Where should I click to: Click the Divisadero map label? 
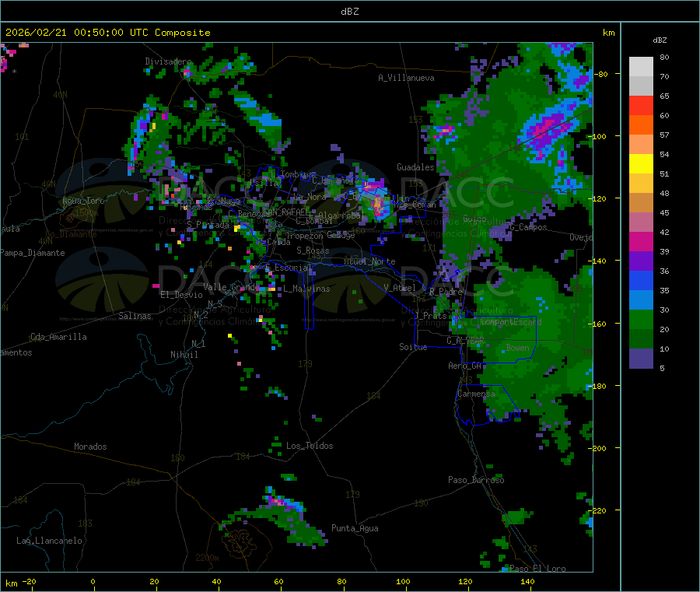(x=168, y=61)
